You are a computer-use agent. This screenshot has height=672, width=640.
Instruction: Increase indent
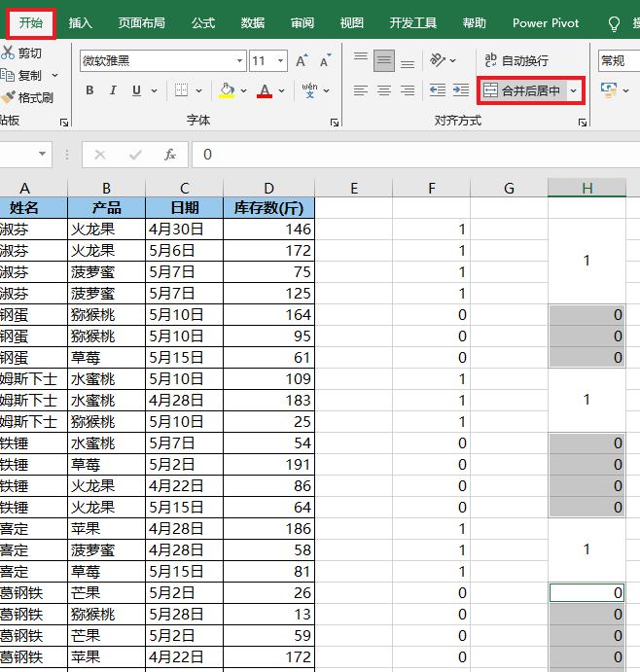point(461,90)
